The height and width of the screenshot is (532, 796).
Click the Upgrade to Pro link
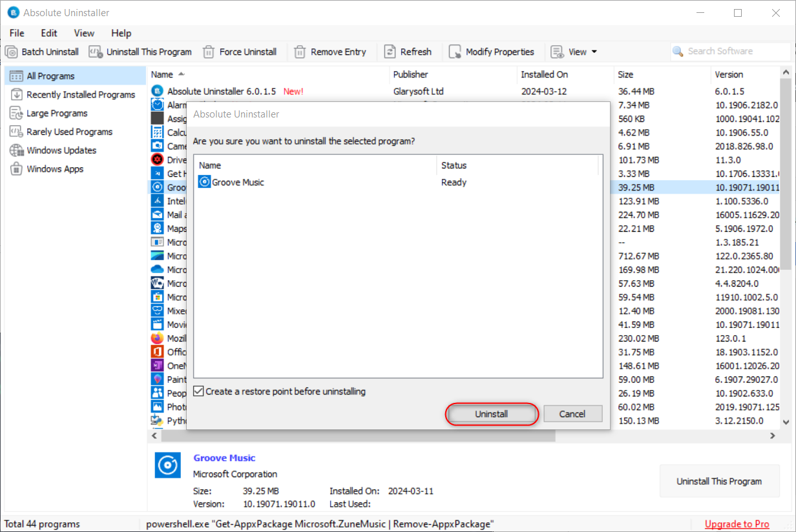(737, 524)
